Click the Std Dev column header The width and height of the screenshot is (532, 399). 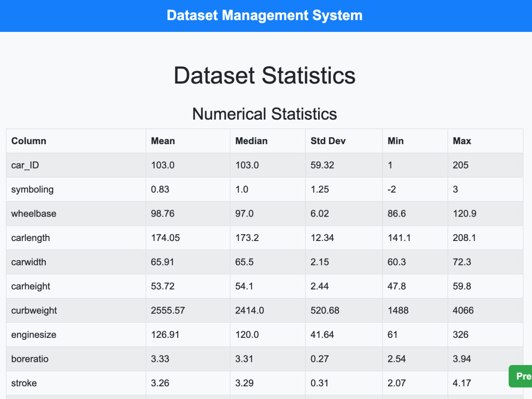click(x=328, y=141)
